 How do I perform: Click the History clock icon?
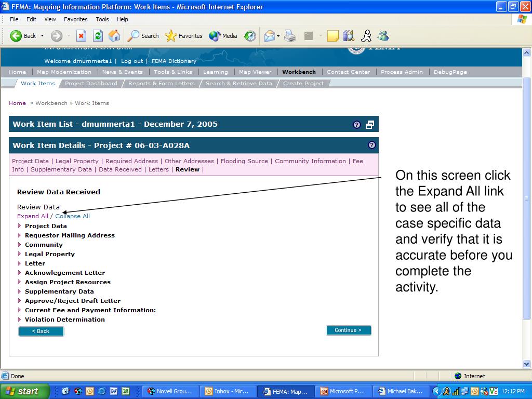pyautogui.click(x=250, y=36)
